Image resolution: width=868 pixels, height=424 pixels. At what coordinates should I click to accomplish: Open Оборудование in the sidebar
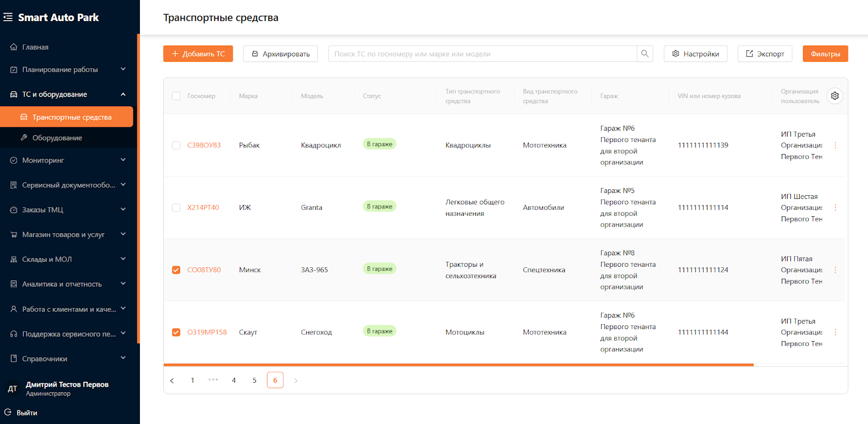57,138
